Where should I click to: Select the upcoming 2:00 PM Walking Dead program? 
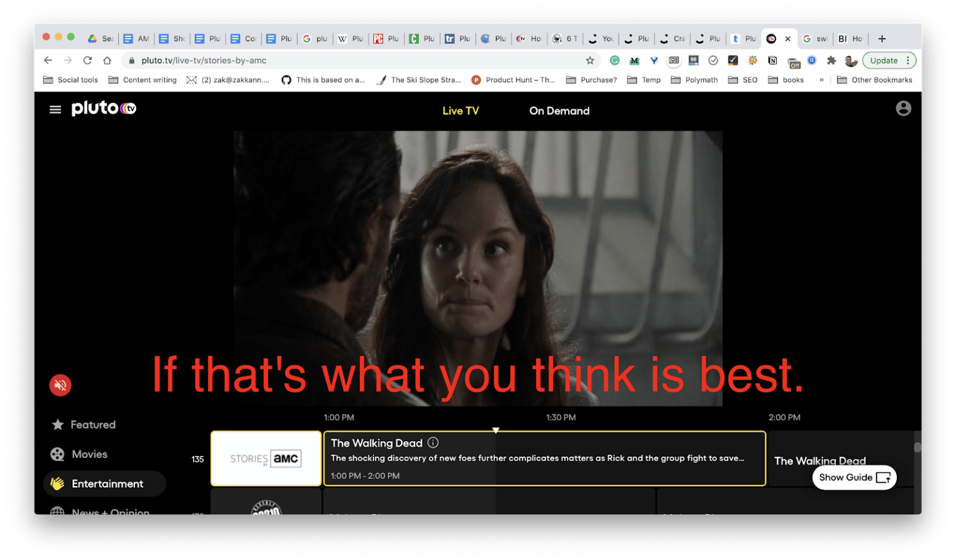tap(840, 459)
